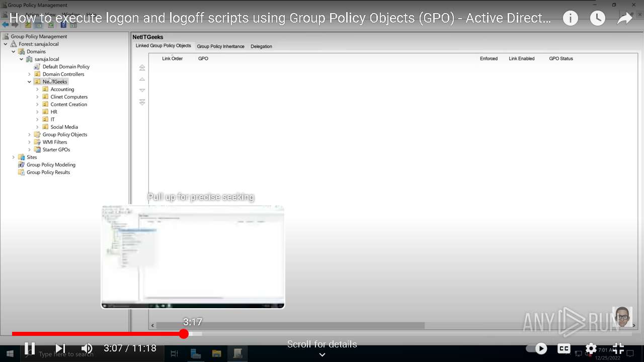Select the Accounting OU
The height and width of the screenshot is (362, 644).
(x=62, y=89)
